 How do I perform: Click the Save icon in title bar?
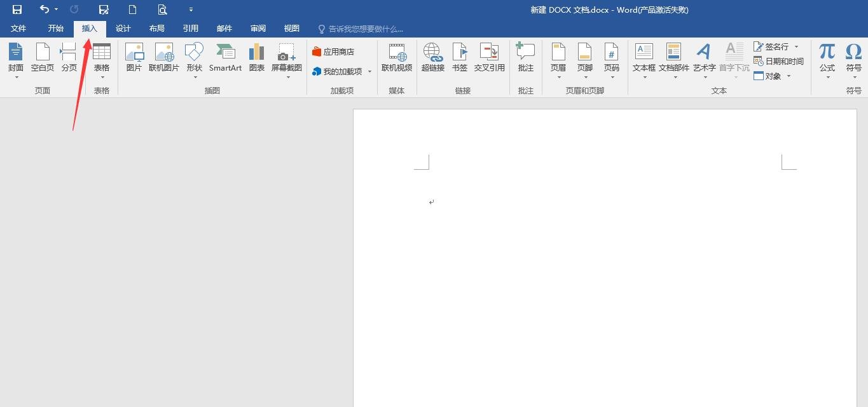[x=17, y=10]
